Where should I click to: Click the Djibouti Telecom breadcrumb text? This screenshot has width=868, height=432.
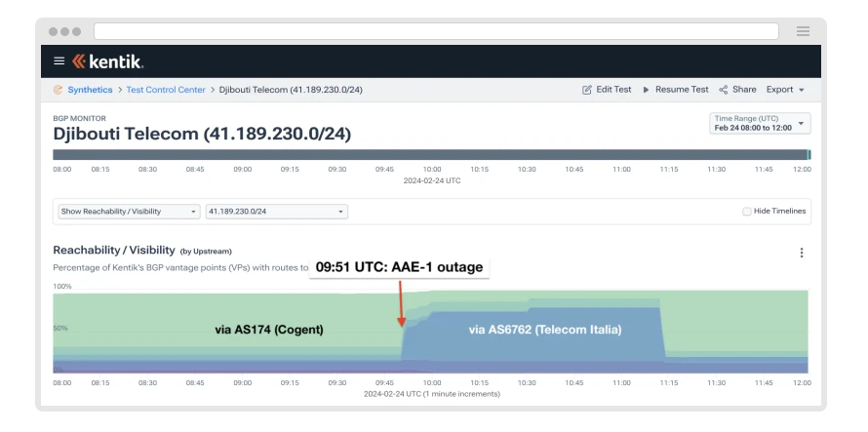click(x=291, y=90)
